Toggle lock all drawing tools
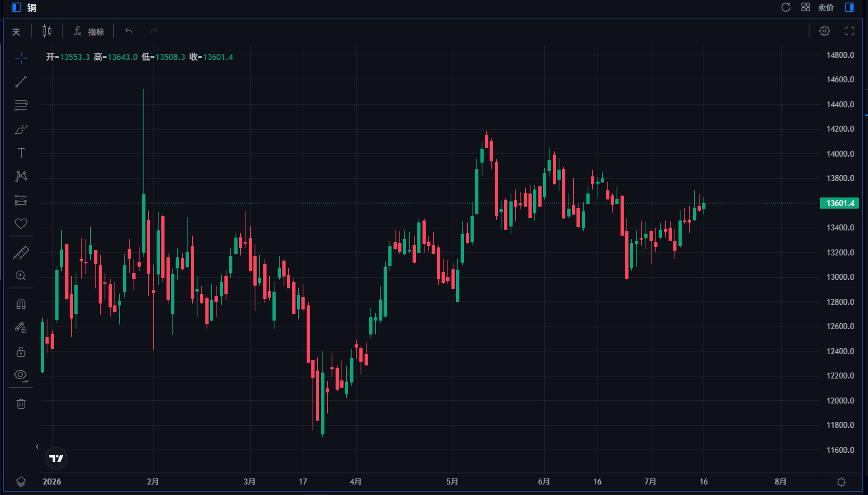 point(21,352)
